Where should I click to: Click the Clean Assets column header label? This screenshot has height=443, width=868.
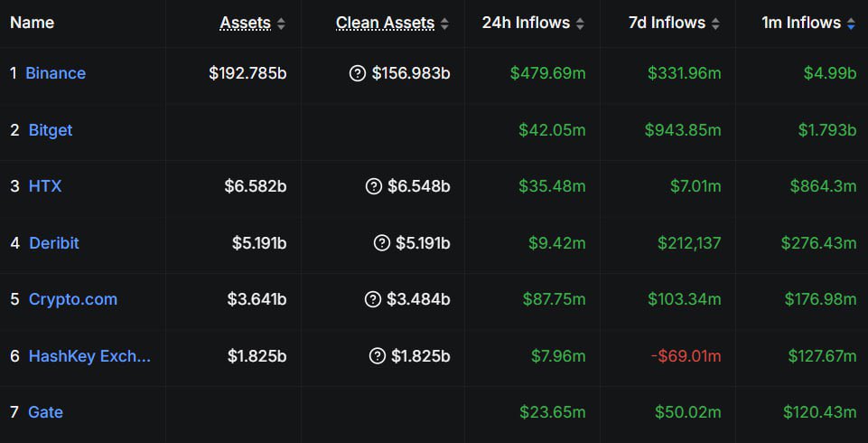click(385, 23)
